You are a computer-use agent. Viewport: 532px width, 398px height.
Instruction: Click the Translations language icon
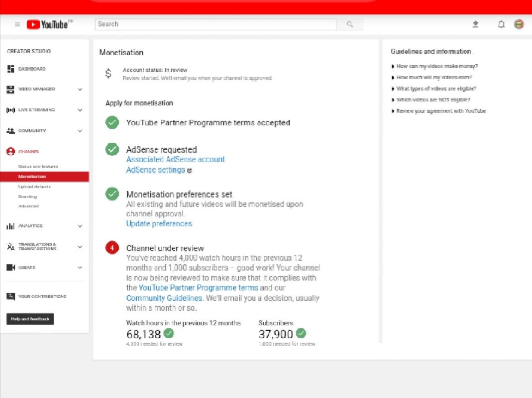tap(10, 247)
